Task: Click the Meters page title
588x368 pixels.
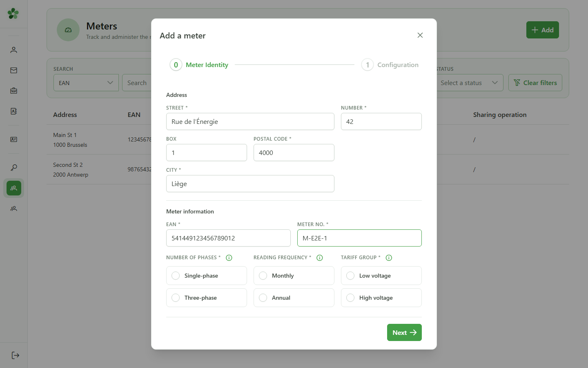Action: point(102,26)
